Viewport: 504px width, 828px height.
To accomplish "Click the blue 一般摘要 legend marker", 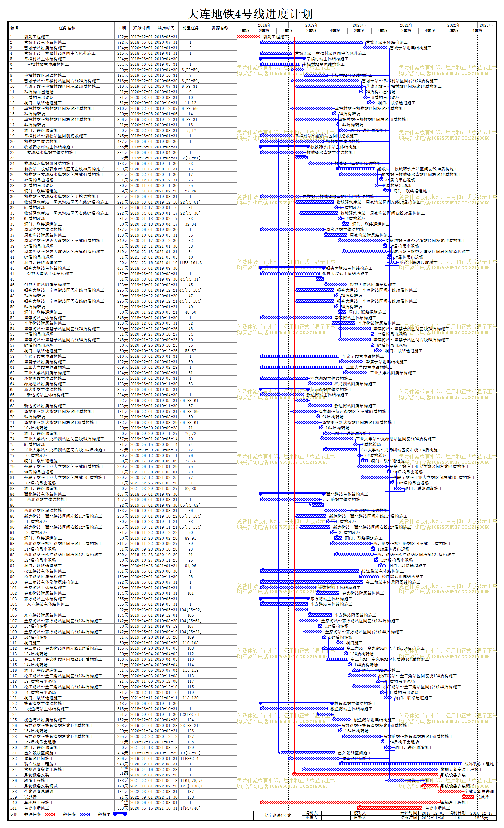I will [x=120, y=815].
